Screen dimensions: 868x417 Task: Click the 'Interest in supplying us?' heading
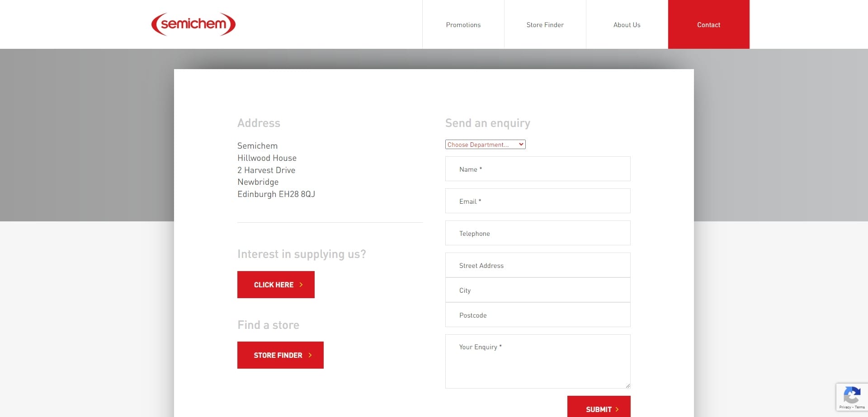point(302,254)
